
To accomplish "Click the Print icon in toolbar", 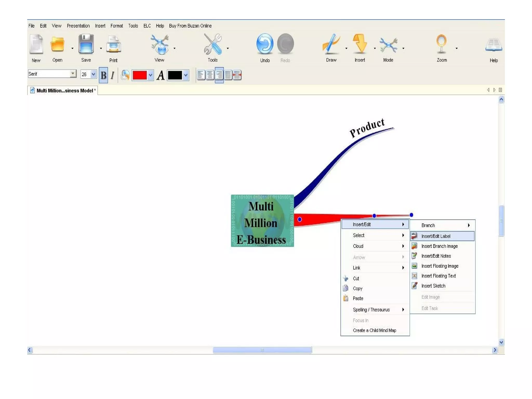I will pyautogui.click(x=114, y=45).
